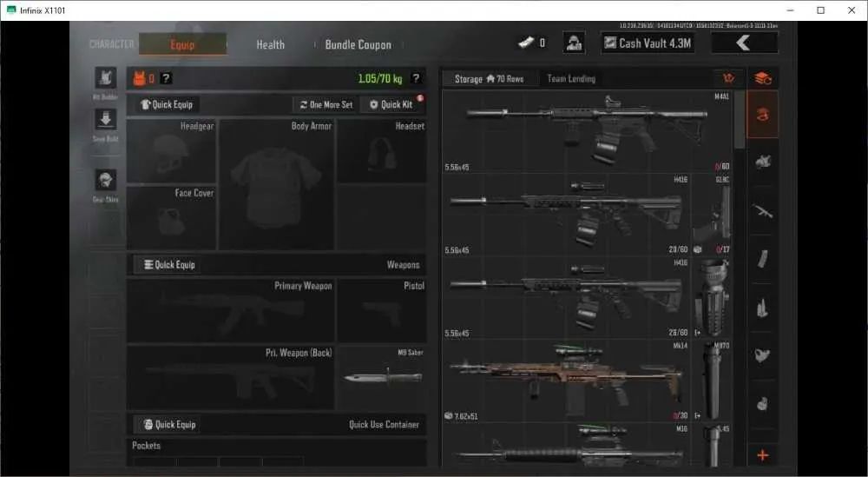
Task: Select the bullets ammo category filter icon
Action: tap(763, 308)
